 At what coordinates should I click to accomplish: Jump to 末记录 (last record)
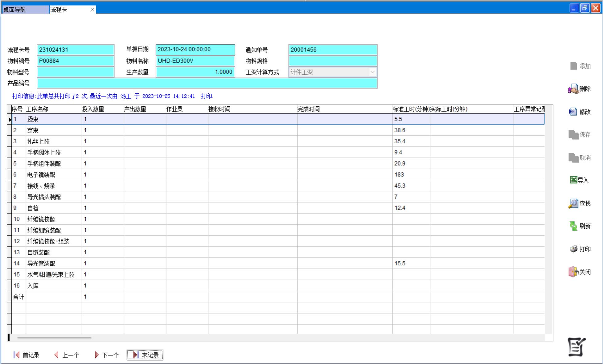[145, 355]
